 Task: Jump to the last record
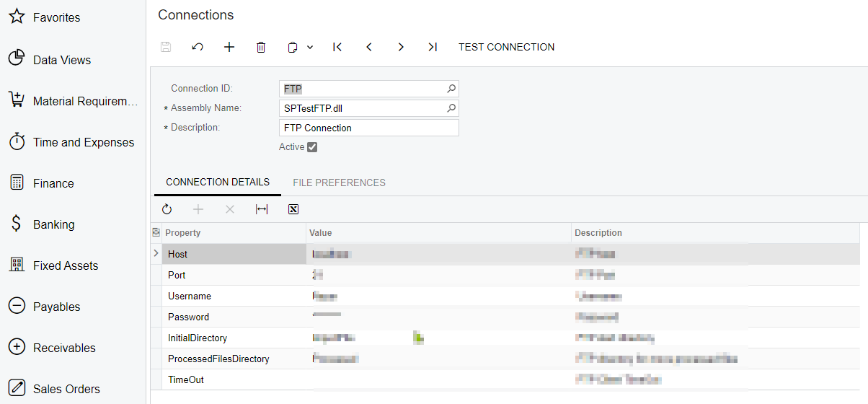pyautogui.click(x=433, y=47)
